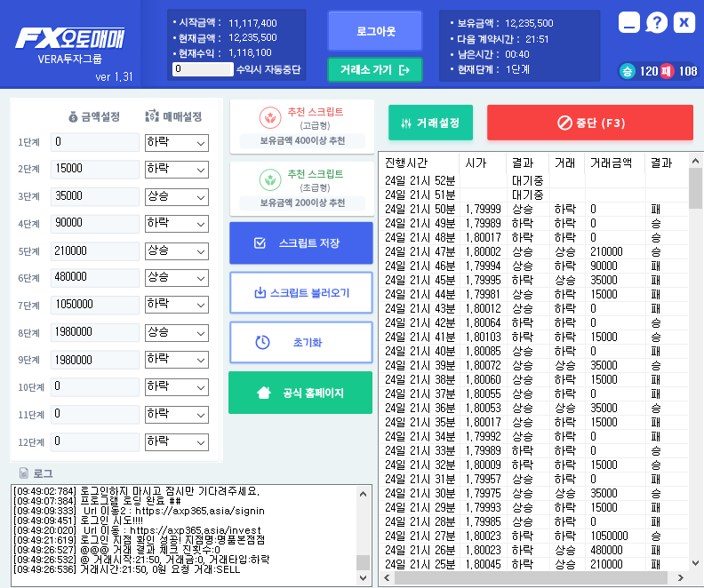This screenshot has width=704, height=588.
Task: Click the sliders icon on 거래설정
Action: 406,123
